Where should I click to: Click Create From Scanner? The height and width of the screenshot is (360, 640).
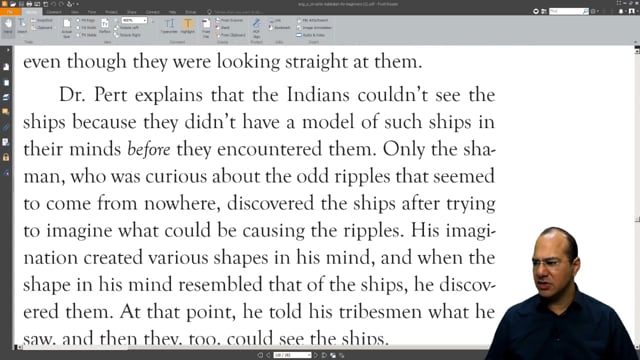click(229, 20)
